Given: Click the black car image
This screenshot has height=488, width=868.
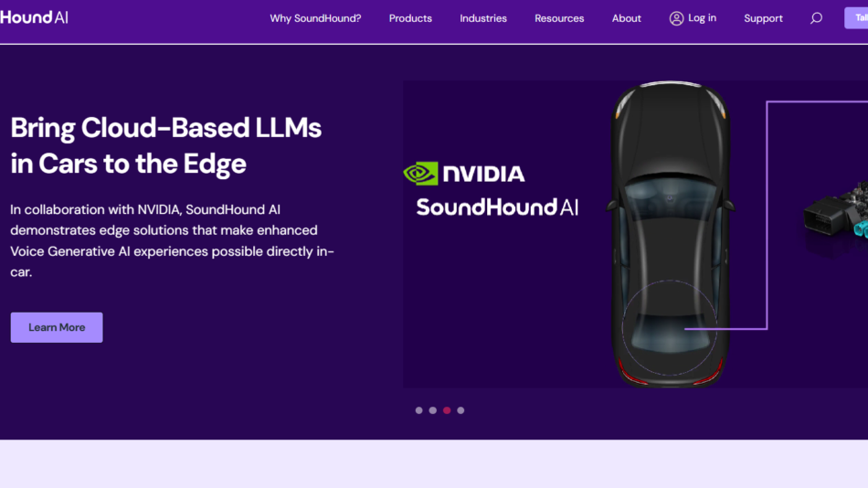Looking at the screenshot, I should [x=671, y=234].
